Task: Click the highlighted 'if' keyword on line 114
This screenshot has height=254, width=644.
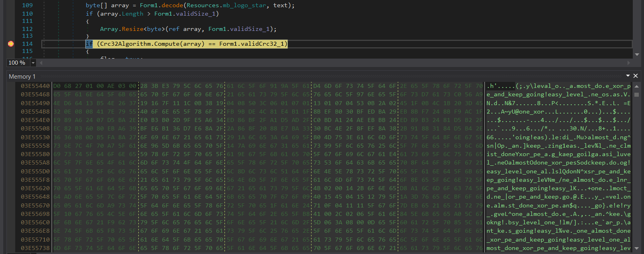Action: click(89, 44)
